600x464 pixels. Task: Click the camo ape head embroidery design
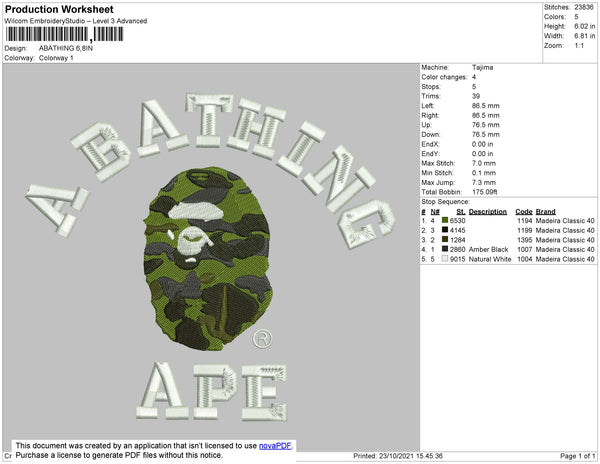pyautogui.click(x=208, y=259)
